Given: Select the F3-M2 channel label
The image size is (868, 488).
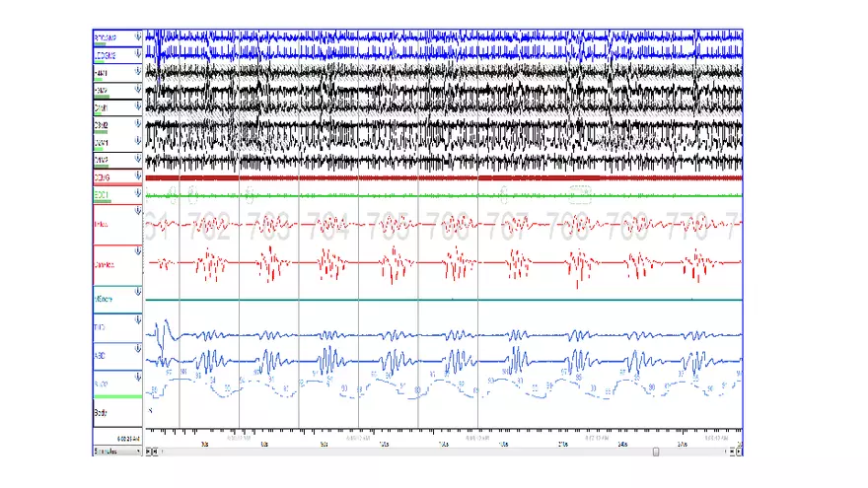Looking at the screenshot, I should [101, 91].
